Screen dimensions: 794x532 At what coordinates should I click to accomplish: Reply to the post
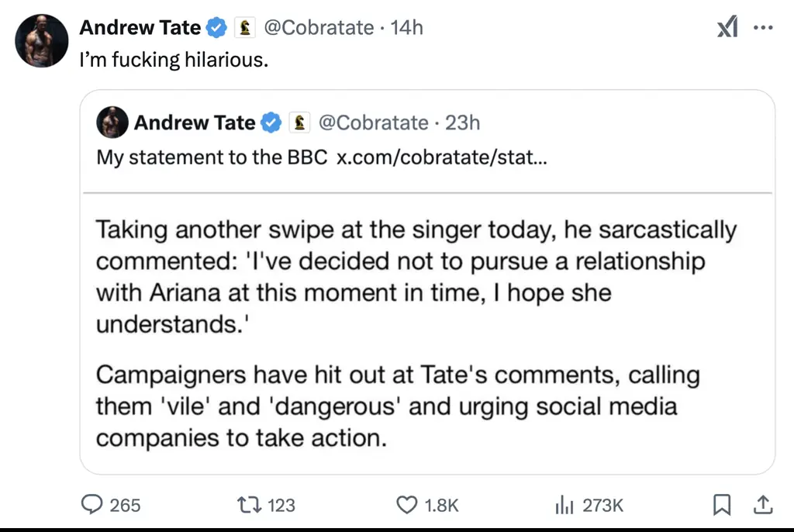(93, 505)
